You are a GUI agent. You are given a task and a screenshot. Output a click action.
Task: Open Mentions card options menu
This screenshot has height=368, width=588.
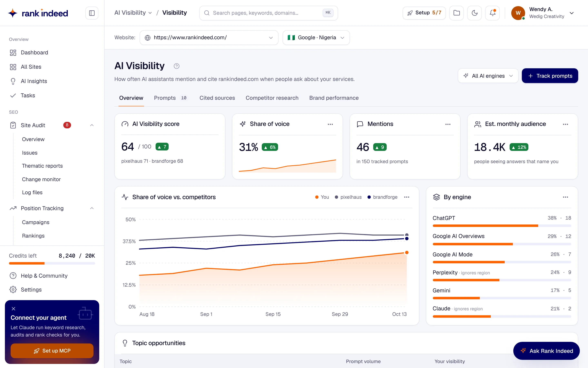click(448, 124)
